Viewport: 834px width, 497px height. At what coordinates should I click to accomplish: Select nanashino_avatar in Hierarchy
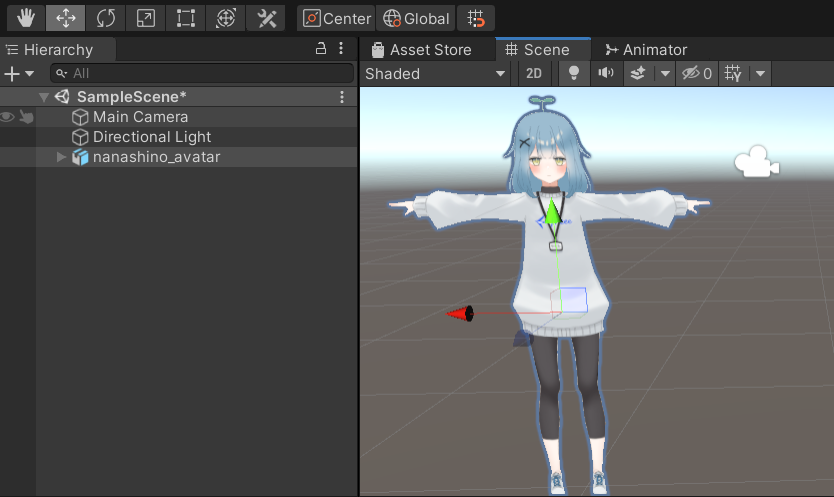point(156,158)
